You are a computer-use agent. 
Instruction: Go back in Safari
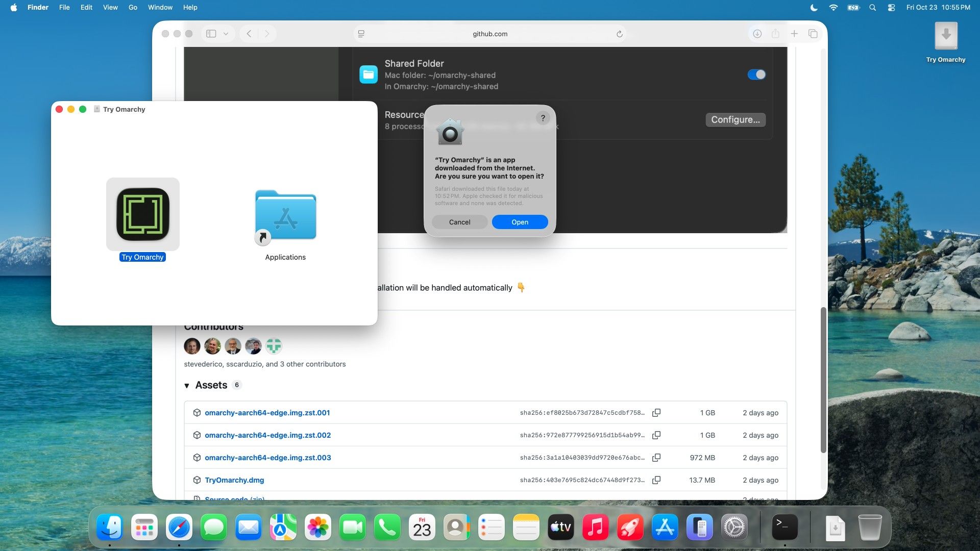249,34
